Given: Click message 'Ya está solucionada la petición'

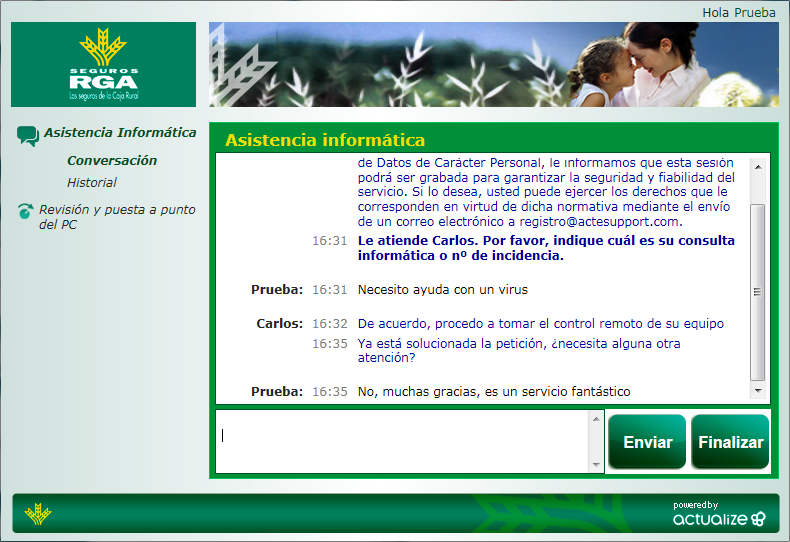Looking at the screenshot, I should click(x=519, y=350).
